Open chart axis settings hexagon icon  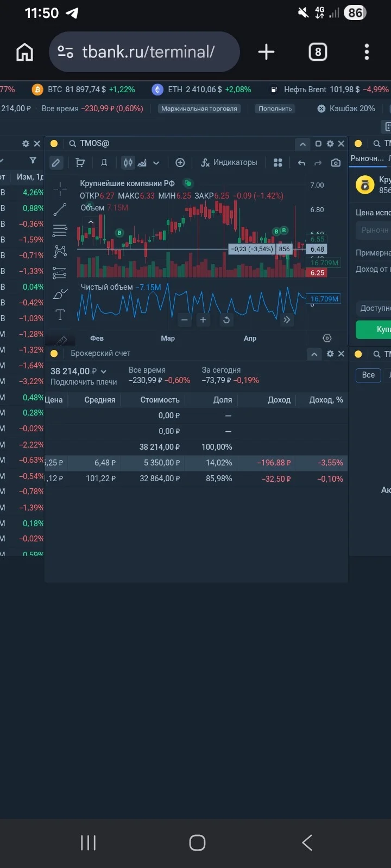point(327,338)
